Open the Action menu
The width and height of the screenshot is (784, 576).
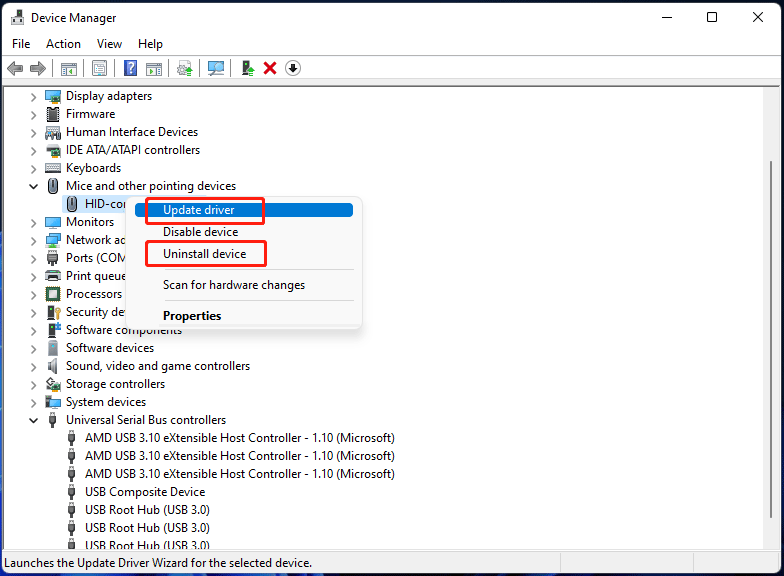coord(64,44)
